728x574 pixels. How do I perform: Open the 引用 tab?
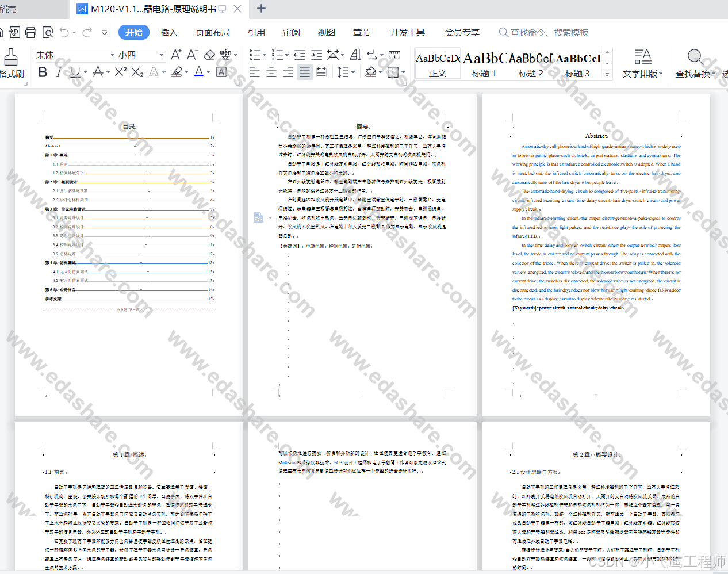[x=256, y=32]
